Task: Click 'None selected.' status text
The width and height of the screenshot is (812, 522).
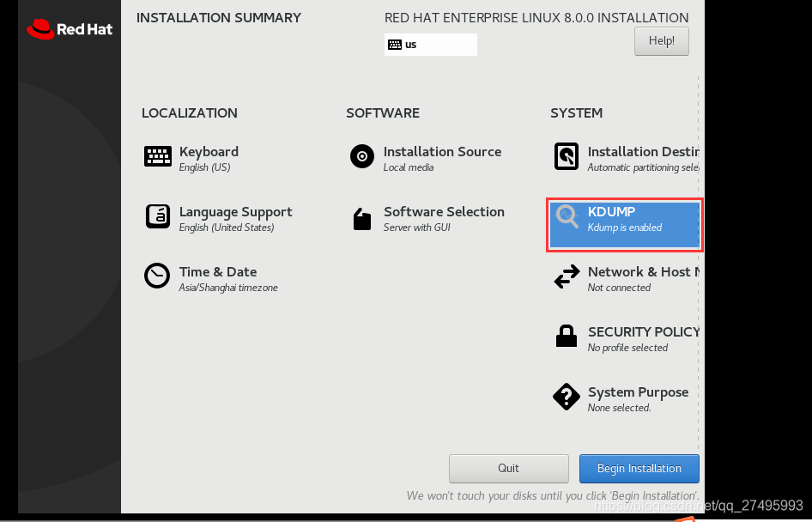Action: point(619,408)
